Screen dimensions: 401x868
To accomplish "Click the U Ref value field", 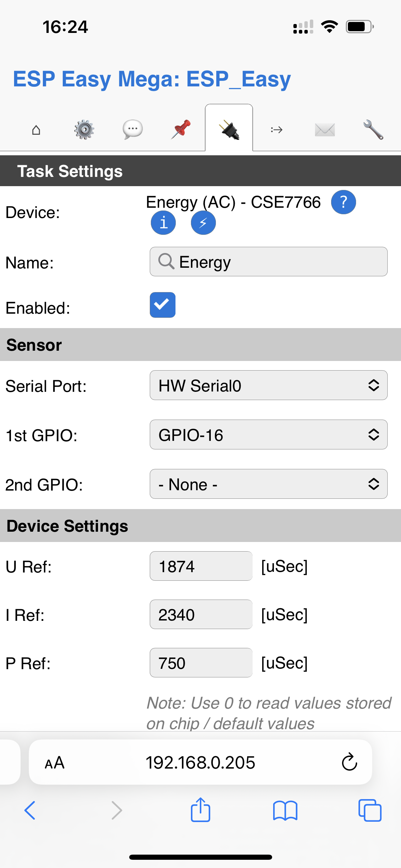I will click(x=201, y=566).
